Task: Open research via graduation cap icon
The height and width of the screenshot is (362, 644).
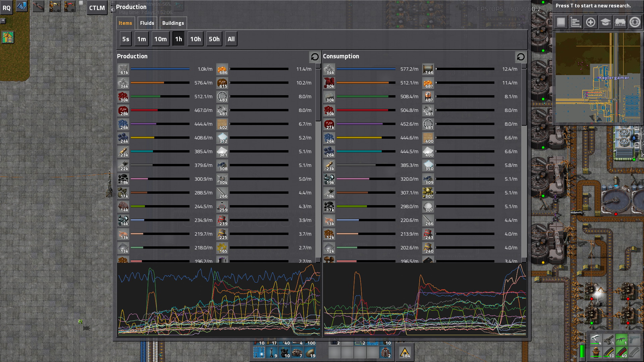Action: pyautogui.click(x=605, y=22)
